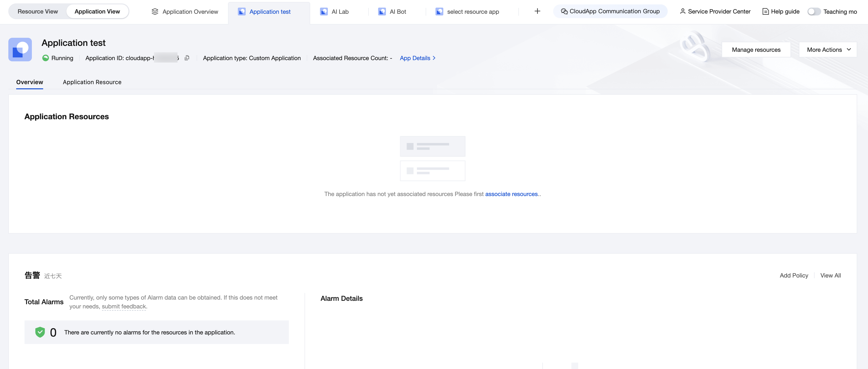Click the green shield alarm icon

click(40, 332)
